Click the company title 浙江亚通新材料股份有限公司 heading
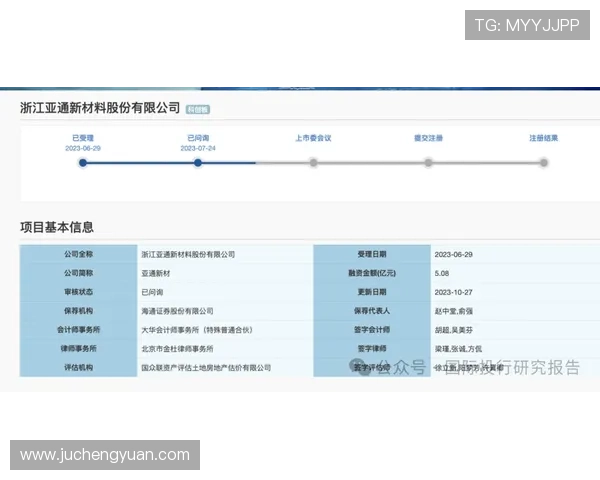This screenshot has width=600, height=480. pyautogui.click(x=100, y=108)
